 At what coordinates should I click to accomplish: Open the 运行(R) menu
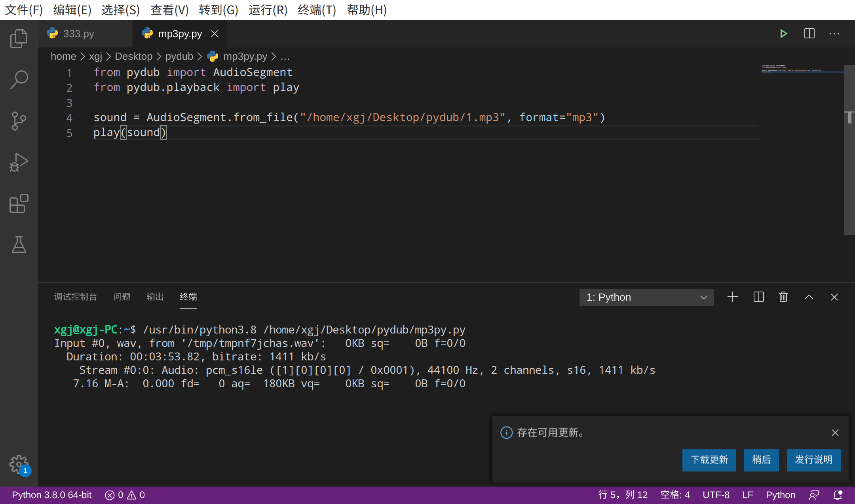(268, 9)
